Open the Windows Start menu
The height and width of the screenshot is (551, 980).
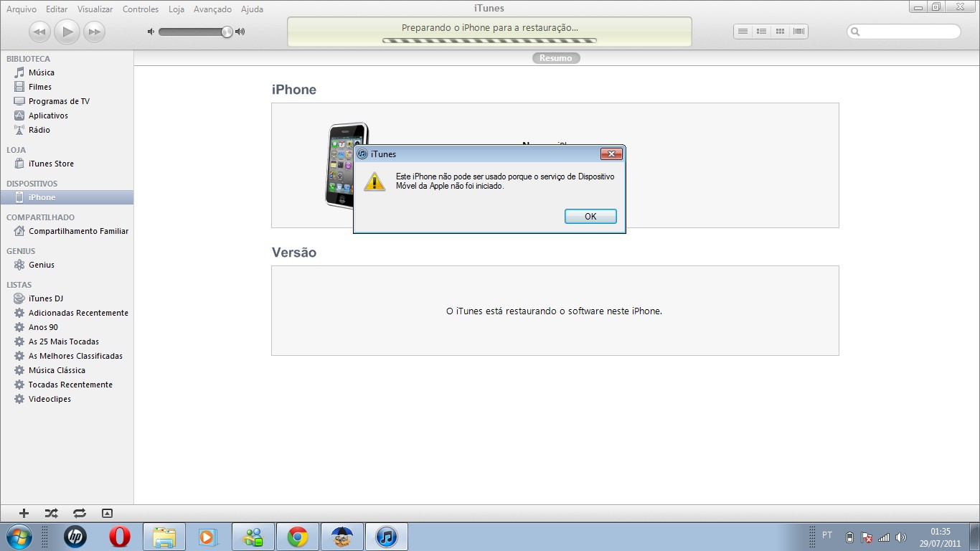coord(19,537)
